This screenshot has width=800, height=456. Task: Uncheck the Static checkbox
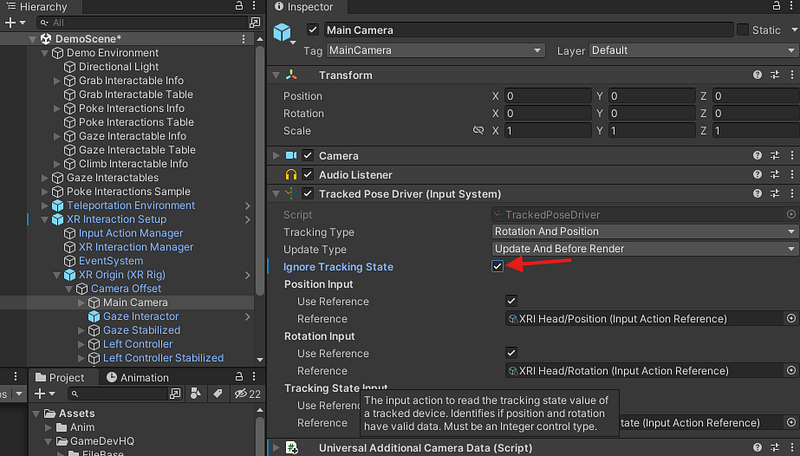tap(742, 30)
